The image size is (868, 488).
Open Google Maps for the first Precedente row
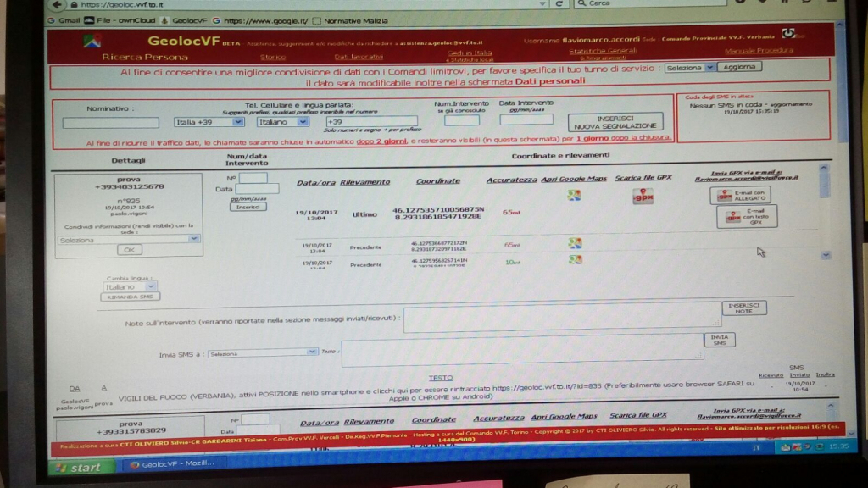coord(576,243)
